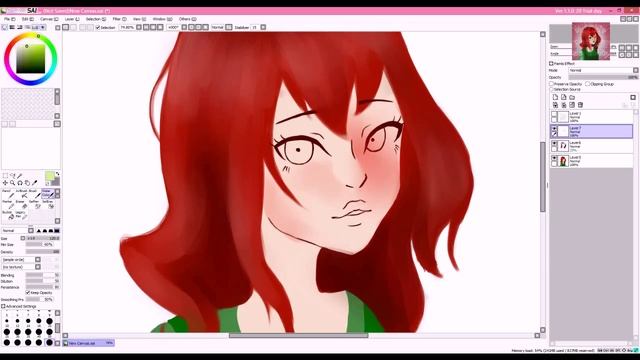Choose the AirBrush tool
Screen dimensions: 640x360
click(21, 194)
